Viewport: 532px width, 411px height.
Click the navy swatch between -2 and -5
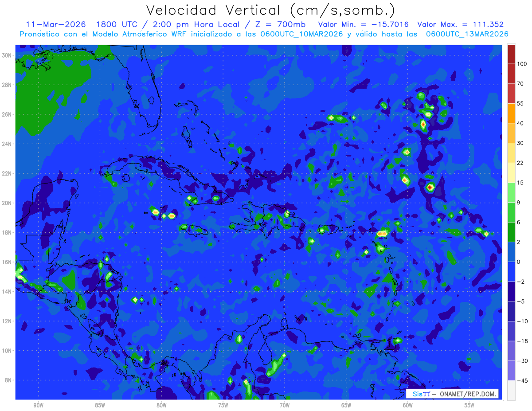point(511,291)
